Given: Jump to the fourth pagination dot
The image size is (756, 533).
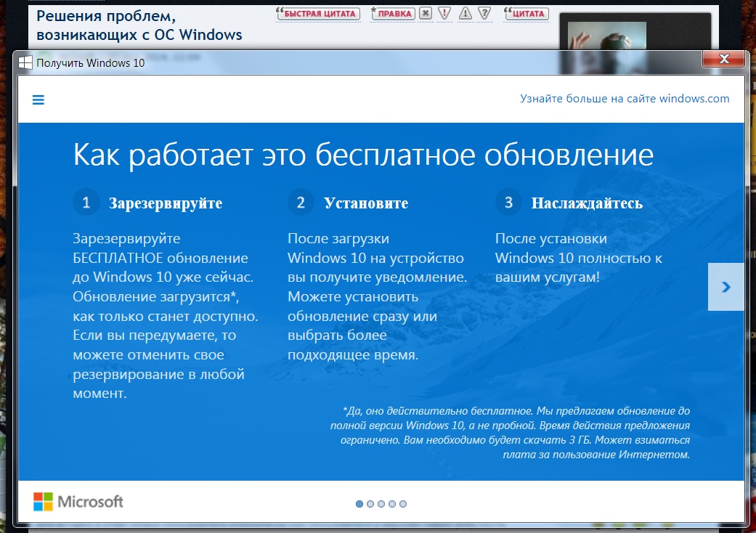Looking at the screenshot, I should [392, 503].
